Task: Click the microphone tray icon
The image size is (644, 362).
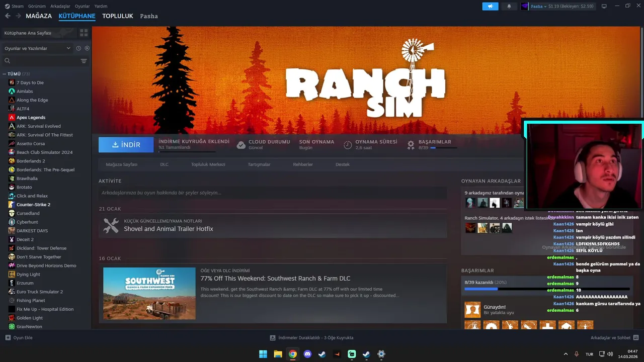Action: click(577, 354)
